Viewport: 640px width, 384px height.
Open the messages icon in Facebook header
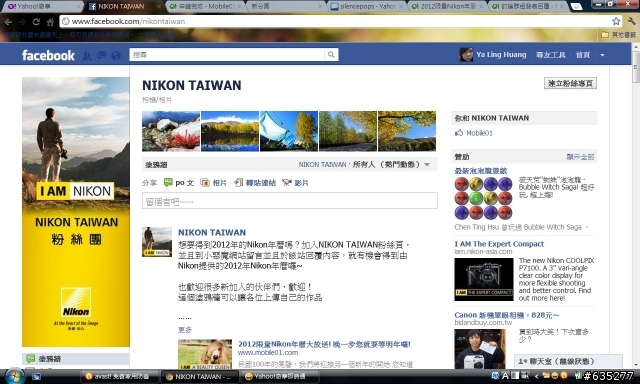(101, 55)
